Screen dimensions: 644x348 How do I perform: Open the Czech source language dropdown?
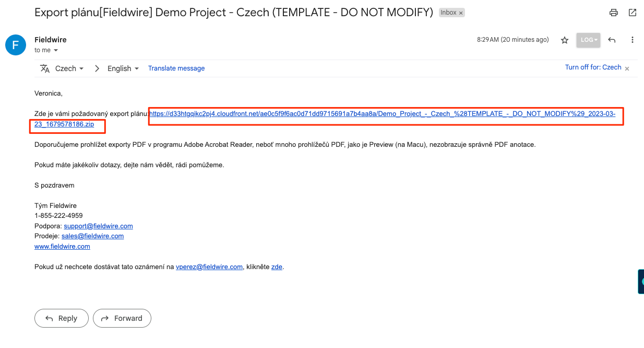click(x=69, y=68)
